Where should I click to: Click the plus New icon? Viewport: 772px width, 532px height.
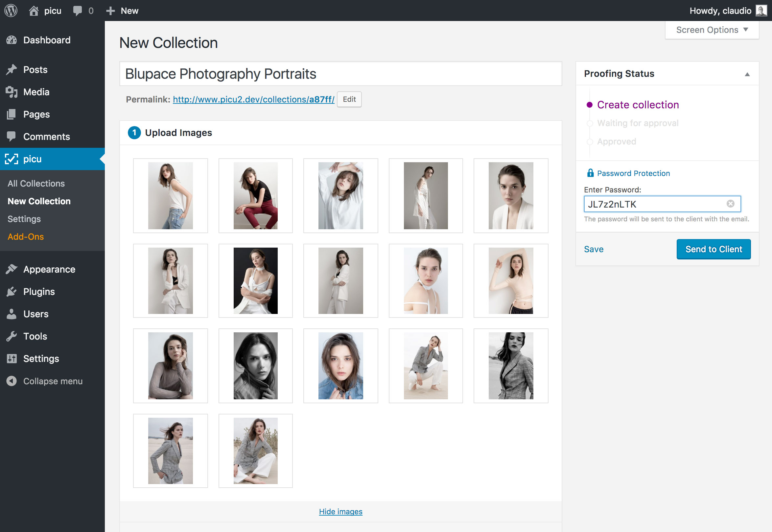[x=110, y=11]
